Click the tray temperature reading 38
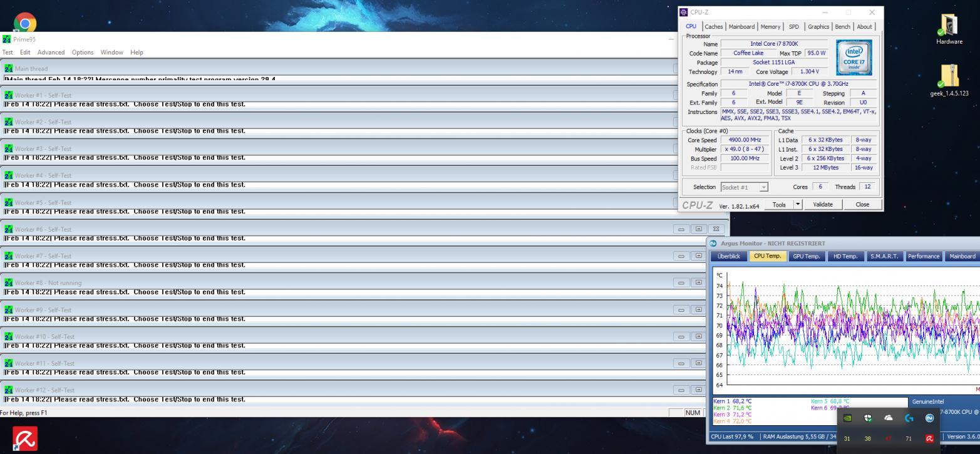 tap(868, 438)
